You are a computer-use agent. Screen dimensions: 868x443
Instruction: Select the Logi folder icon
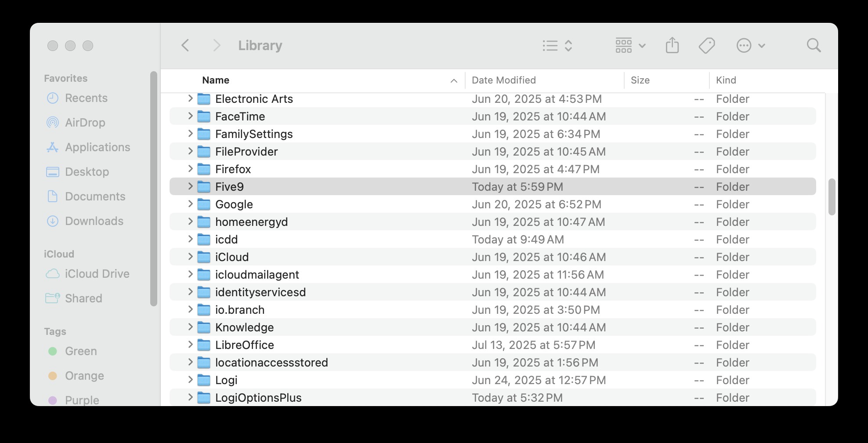(x=204, y=380)
